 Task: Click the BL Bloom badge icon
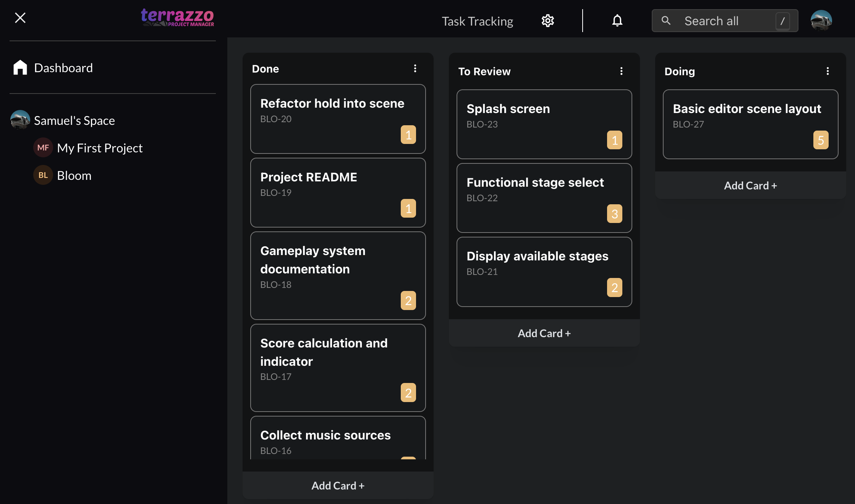tap(43, 175)
